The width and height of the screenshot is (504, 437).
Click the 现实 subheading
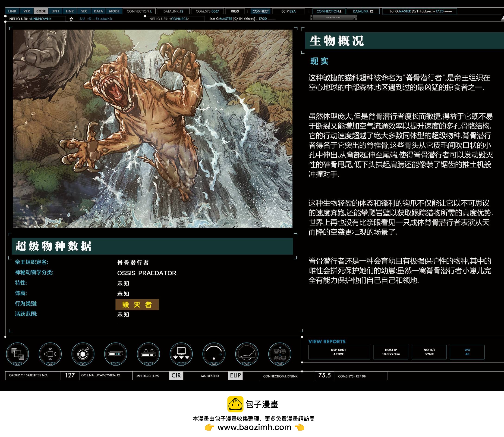[319, 61]
